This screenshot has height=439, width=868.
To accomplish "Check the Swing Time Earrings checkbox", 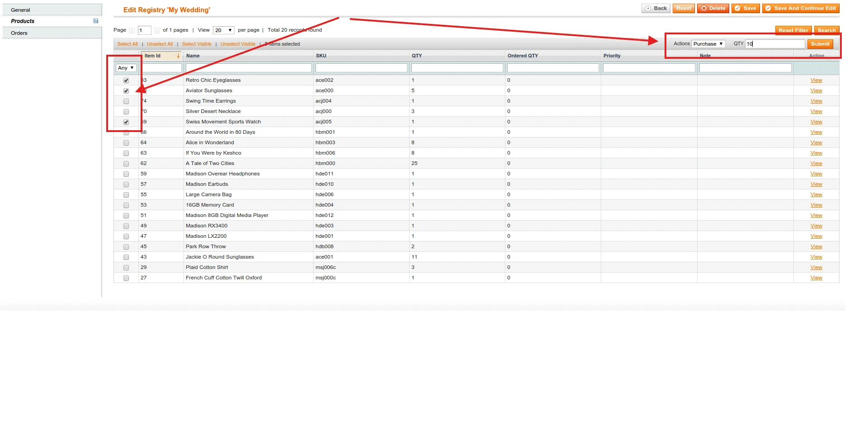I will (126, 101).
